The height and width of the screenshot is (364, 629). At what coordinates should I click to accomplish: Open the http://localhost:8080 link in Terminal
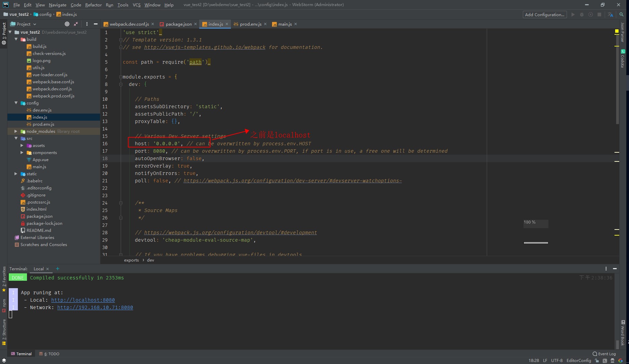point(83,300)
